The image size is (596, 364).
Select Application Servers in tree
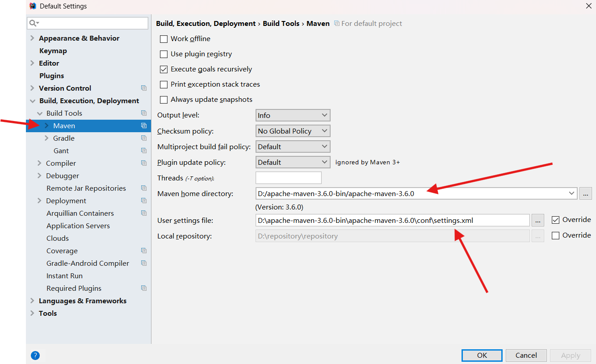78,226
